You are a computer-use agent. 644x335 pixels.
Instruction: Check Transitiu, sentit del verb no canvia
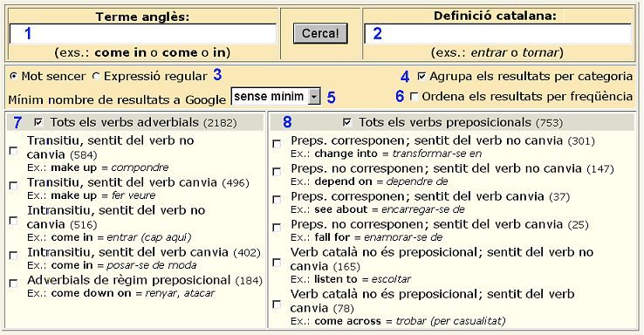14,151
